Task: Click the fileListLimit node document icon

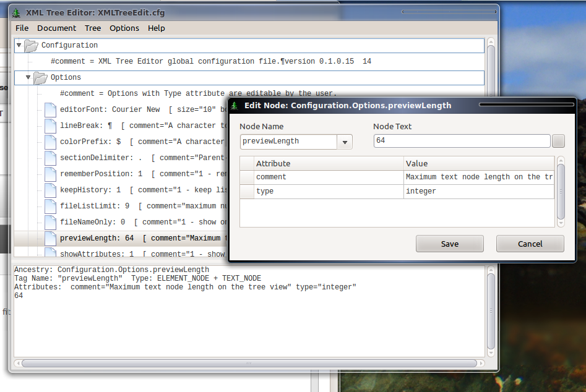Action: pyautogui.click(x=50, y=206)
